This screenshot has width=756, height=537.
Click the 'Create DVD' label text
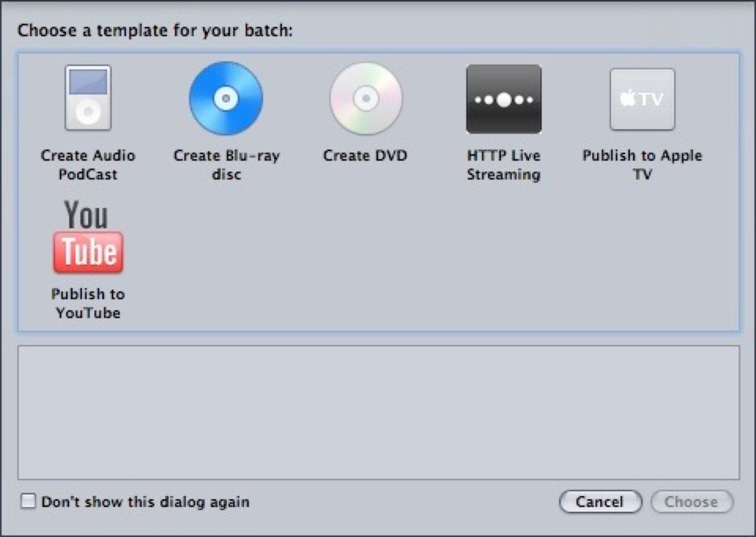tap(365, 156)
